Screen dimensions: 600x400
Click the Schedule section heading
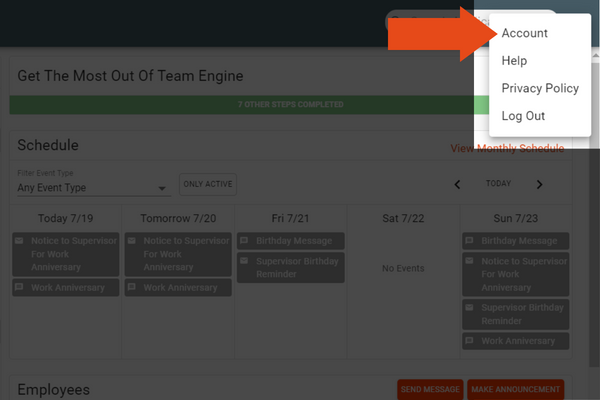48,145
